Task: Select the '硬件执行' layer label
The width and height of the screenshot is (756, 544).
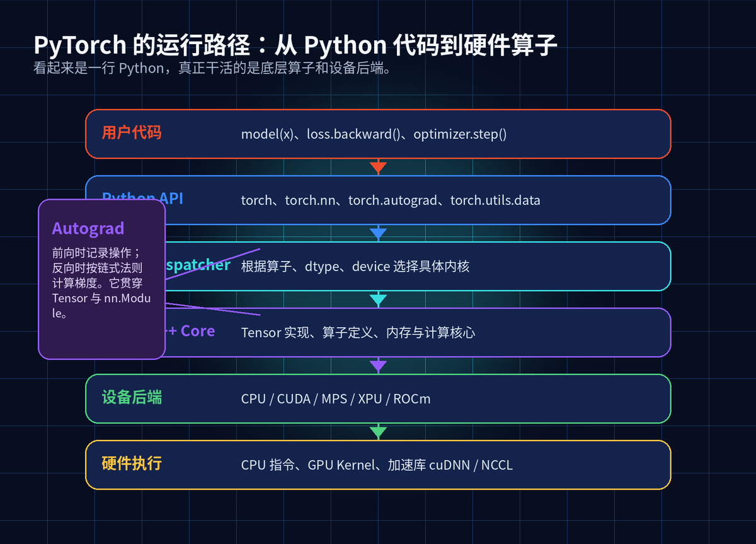Action: point(132,463)
